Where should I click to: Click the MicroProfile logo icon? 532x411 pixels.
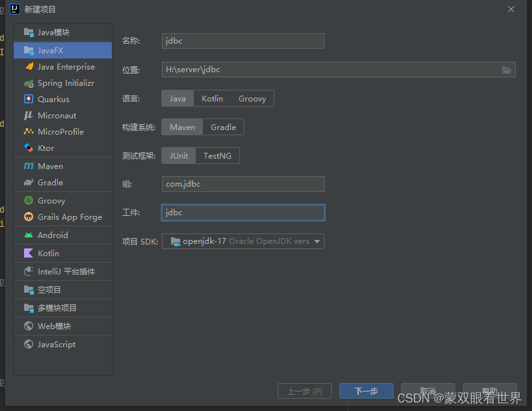coord(29,131)
